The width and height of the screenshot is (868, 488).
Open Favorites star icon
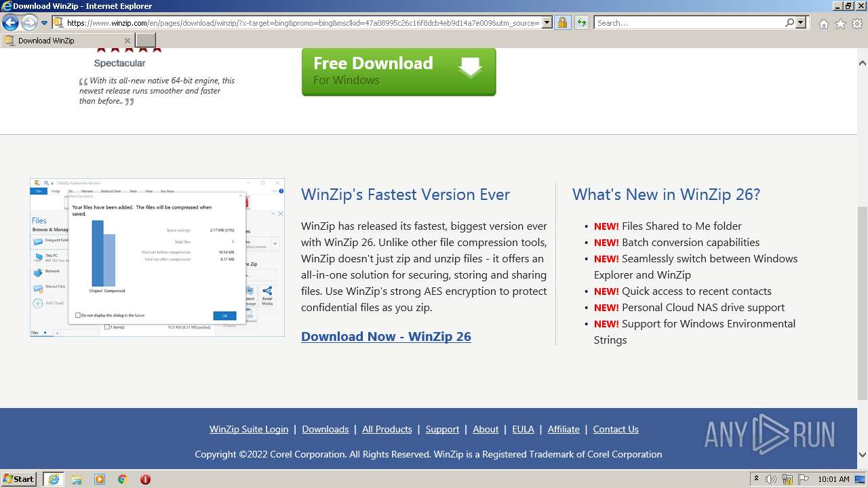point(840,24)
